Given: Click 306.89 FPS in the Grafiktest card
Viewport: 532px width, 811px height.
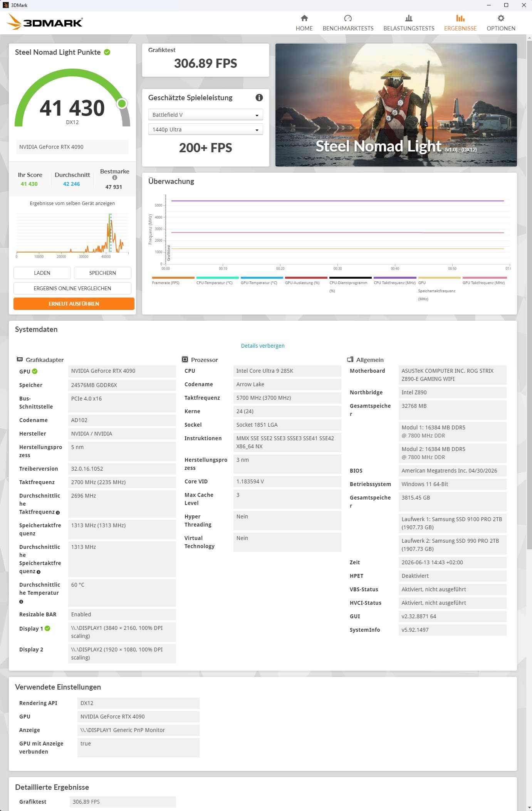Looking at the screenshot, I should click(x=206, y=64).
